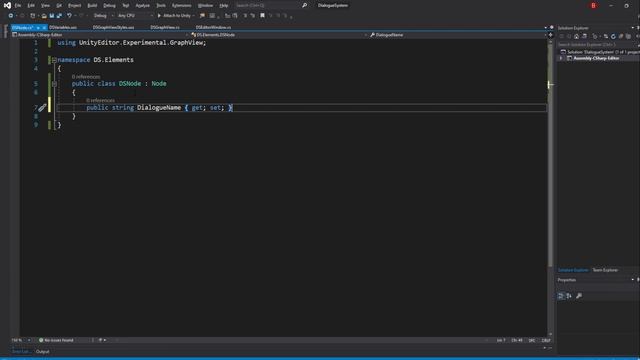Switch to the DSGraphViewStyles.uss tab
This screenshot has width=640, height=360.
click(113, 27)
